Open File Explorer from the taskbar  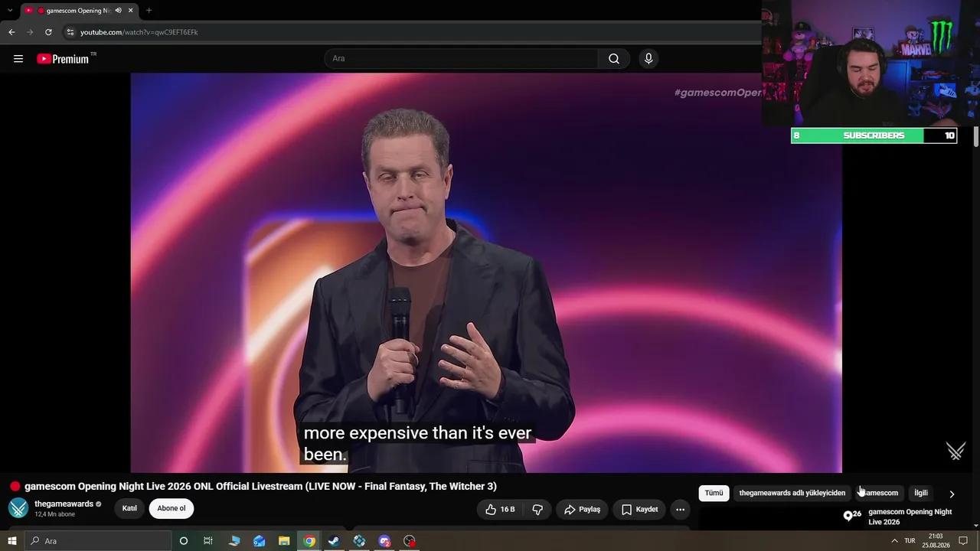284,541
